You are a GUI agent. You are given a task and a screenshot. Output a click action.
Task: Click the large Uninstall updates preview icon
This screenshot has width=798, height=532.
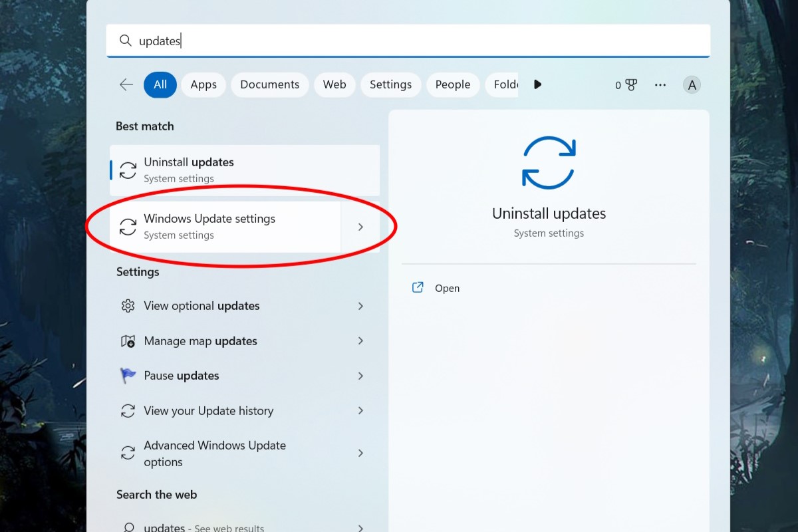549,162
